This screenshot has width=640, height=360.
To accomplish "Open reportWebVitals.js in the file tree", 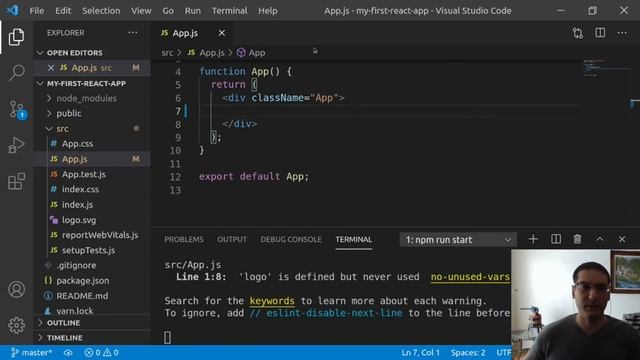I will point(100,235).
